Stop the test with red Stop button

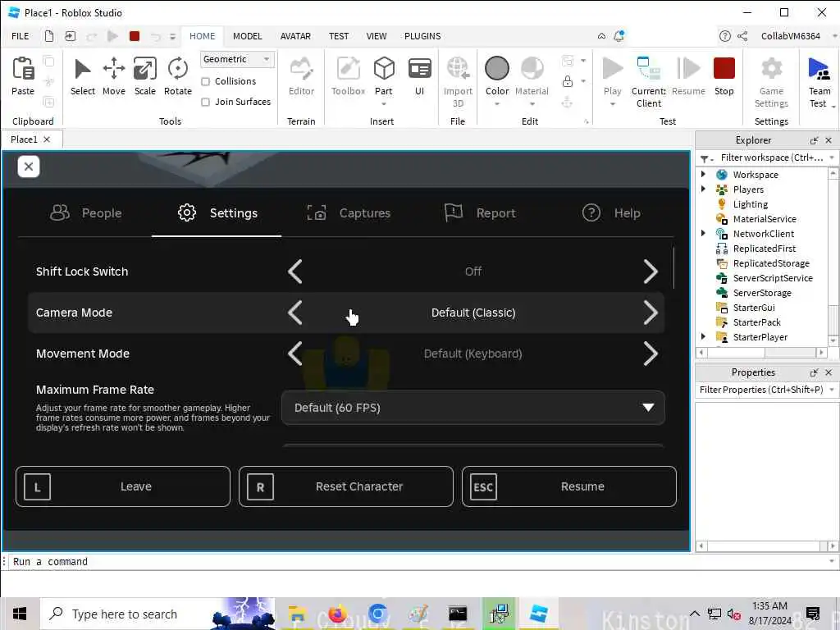pos(724,69)
